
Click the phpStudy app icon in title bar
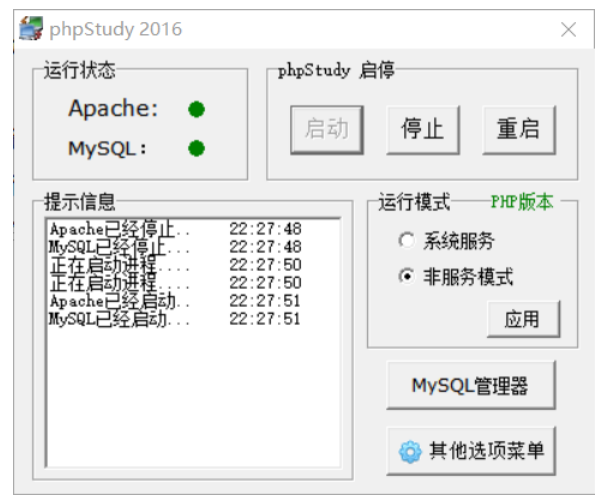click(31, 28)
